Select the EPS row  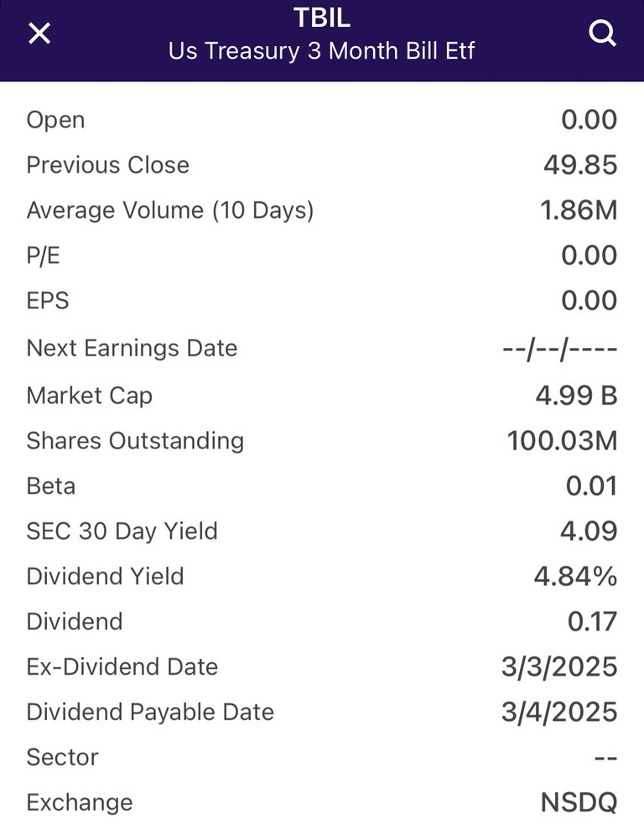tap(322, 301)
